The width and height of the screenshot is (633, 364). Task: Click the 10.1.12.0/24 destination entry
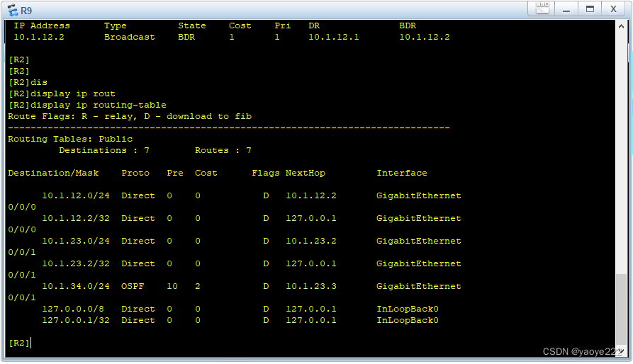76,195
